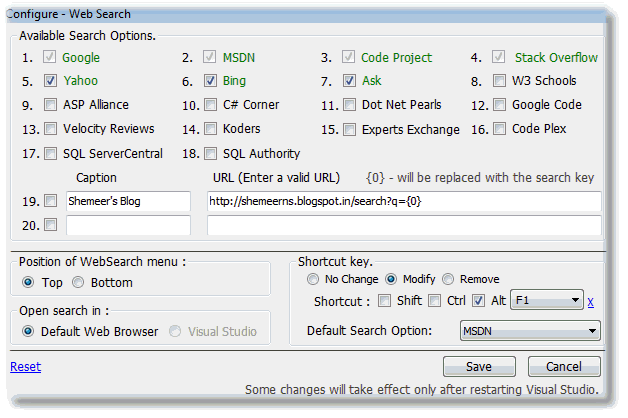Untick the Alt modifier checkbox
628x418 pixels.
478,300
